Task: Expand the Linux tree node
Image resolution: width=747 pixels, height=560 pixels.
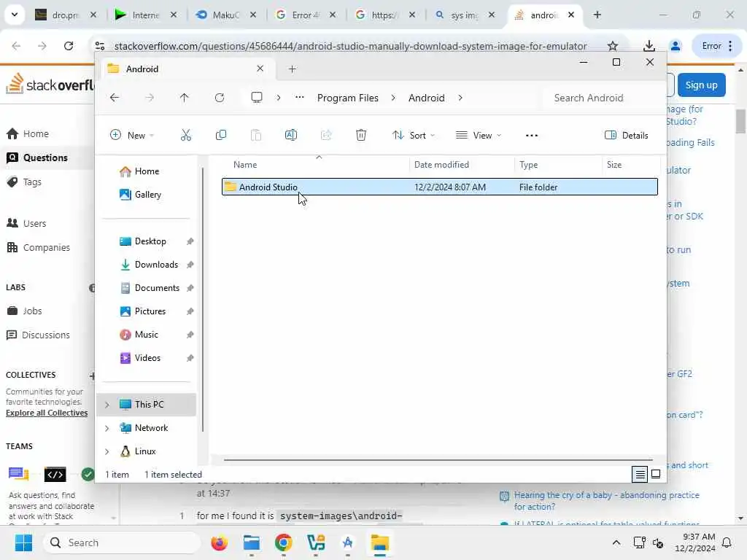Action: click(x=107, y=451)
